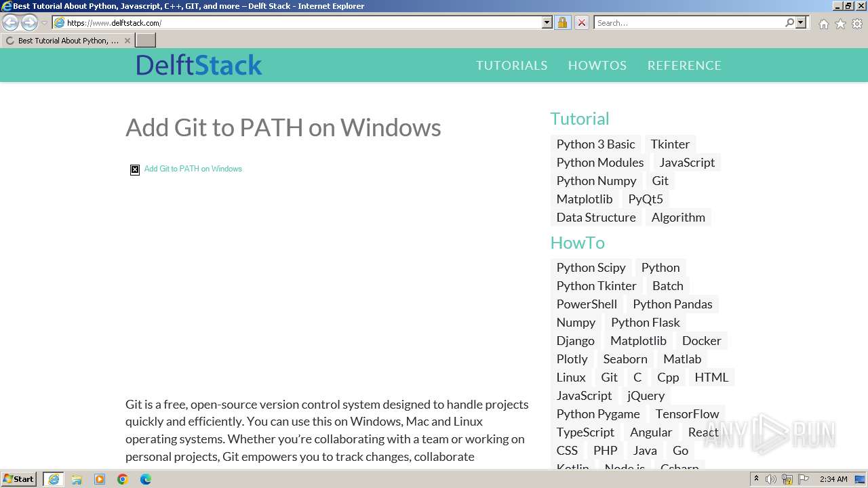Click the browser Back arrow button
This screenshot has height=488, width=868.
click(11, 23)
